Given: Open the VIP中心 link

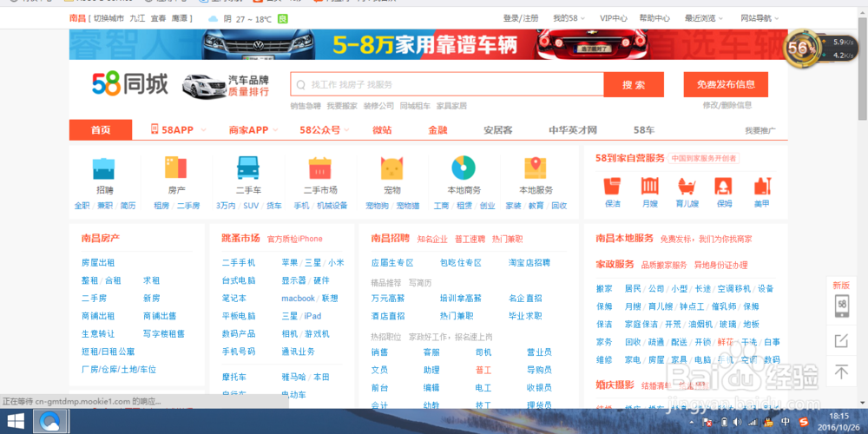Looking at the screenshot, I should [x=614, y=18].
